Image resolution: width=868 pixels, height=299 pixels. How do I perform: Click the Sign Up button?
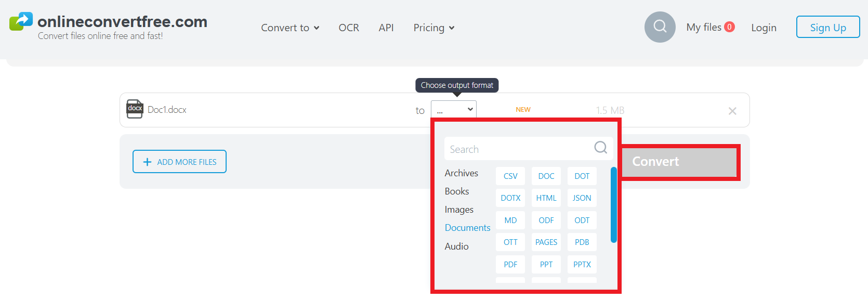[x=827, y=28]
